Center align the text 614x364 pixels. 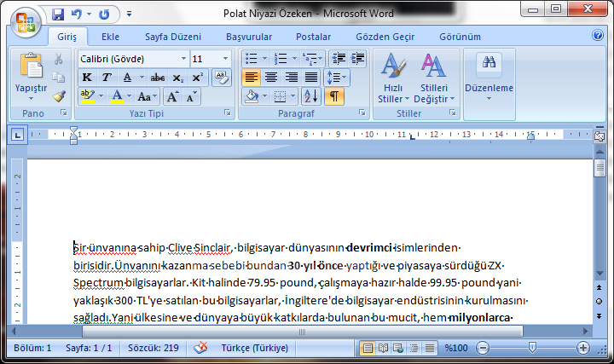[x=271, y=78]
